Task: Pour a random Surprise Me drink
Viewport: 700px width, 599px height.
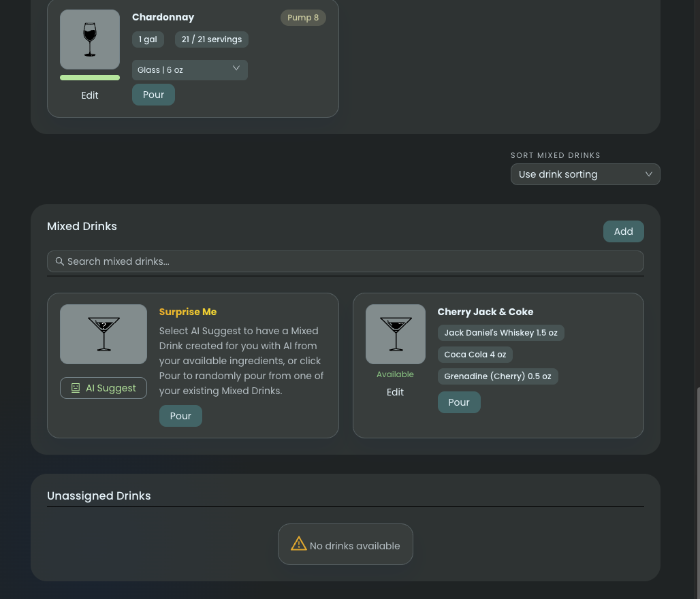Action: coord(180,416)
